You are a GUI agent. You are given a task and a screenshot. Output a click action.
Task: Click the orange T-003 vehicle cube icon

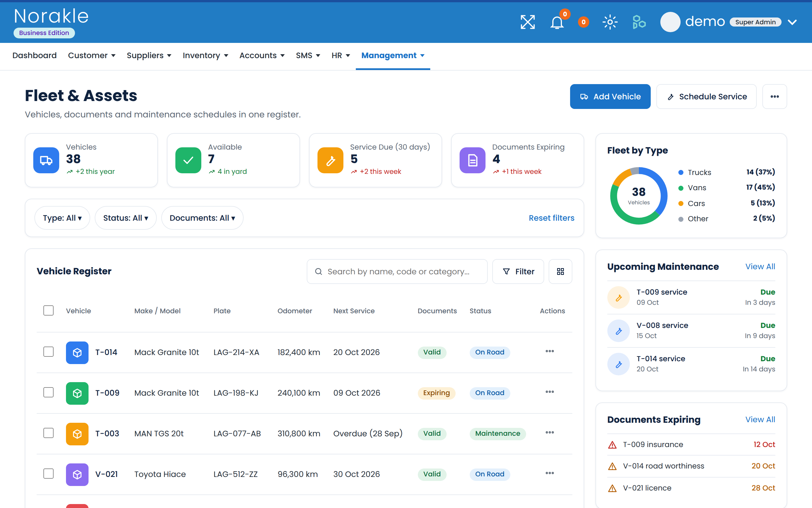click(x=77, y=434)
